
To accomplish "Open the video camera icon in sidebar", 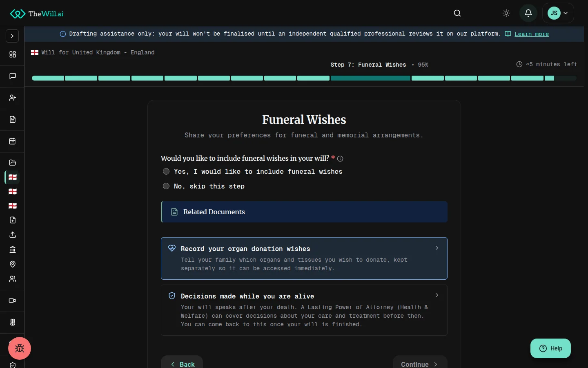I will [13, 301].
